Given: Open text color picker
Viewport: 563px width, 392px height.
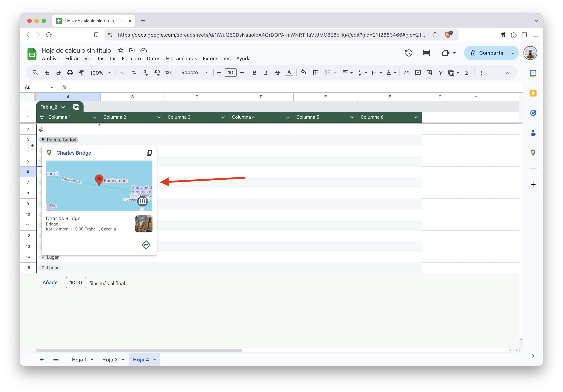Looking at the screenshot, I should coord(289,73).
